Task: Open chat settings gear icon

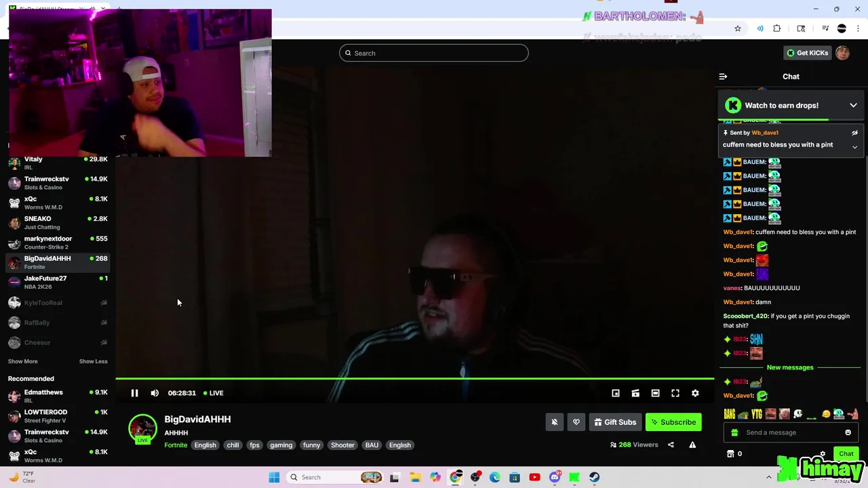Action: 823,454
